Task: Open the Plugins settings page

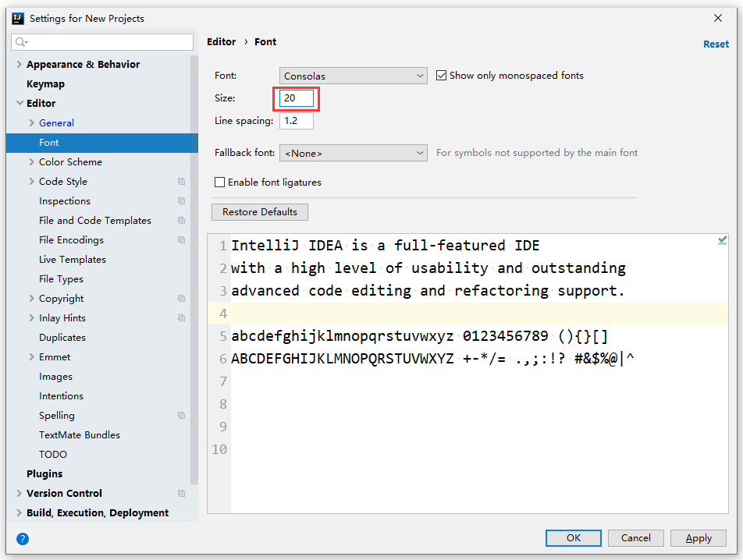Action: coord(44,474)
